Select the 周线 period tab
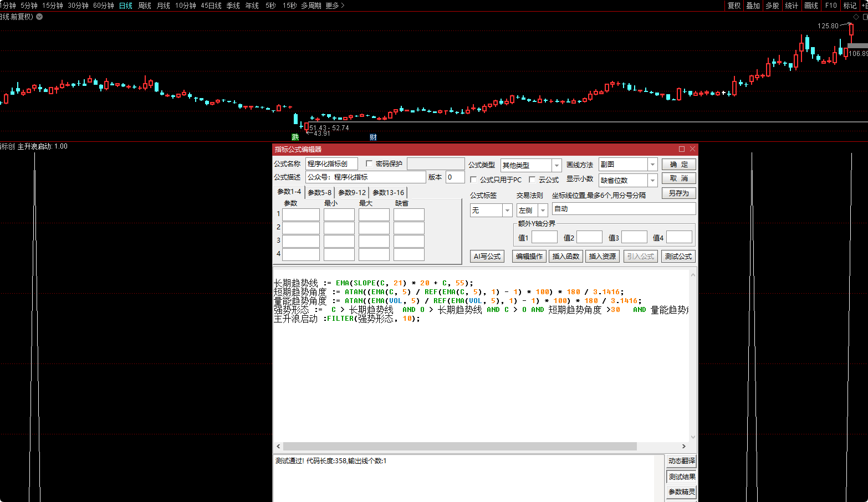Viewport: 868px width, 502px height. pos(145,6)
